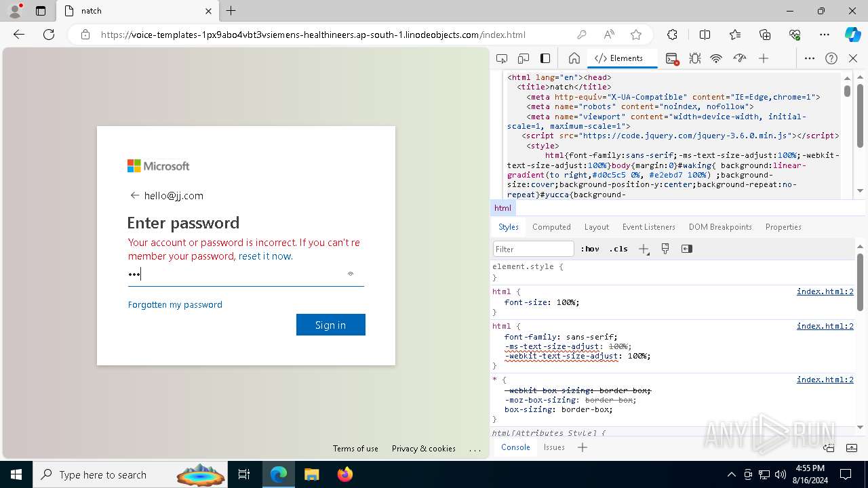Open a new browser tab

point(231,11)
